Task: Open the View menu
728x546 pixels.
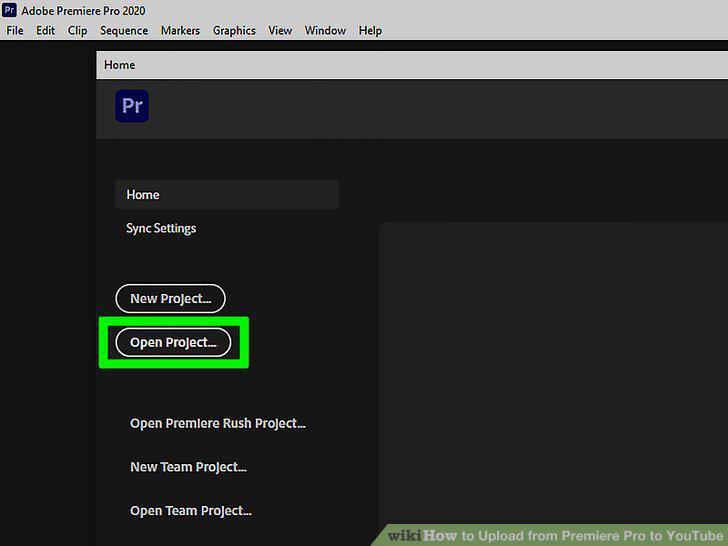Action: tap(280, 31)
